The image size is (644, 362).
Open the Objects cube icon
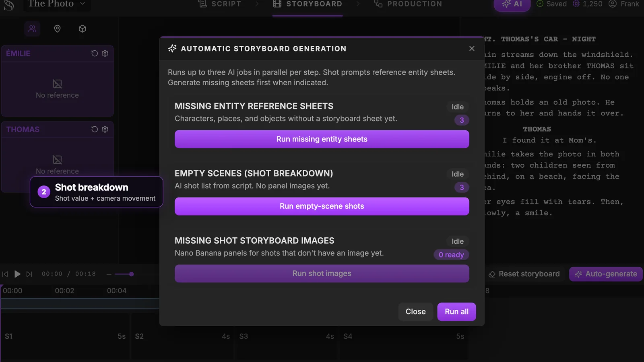pyautogui.click(x=83, y=29)
